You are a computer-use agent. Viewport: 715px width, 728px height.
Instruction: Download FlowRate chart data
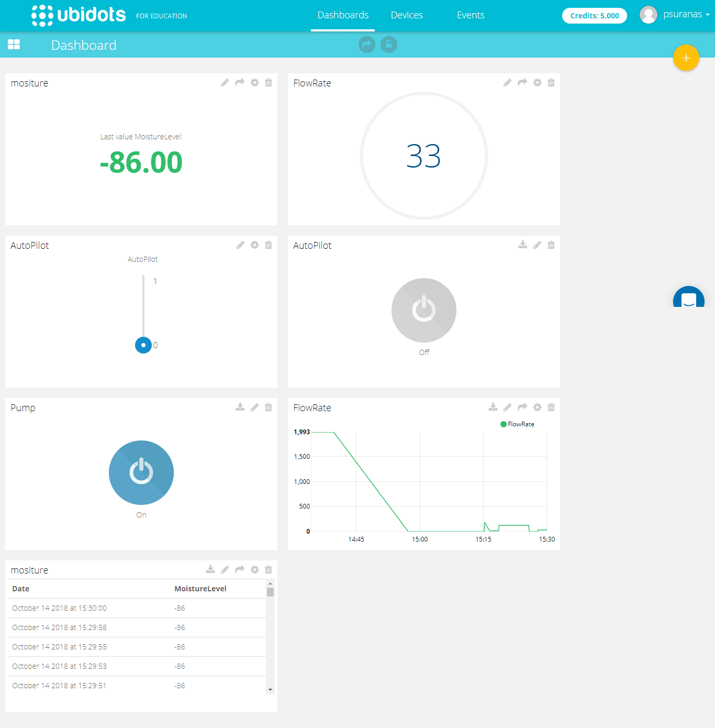click(x=493, y=407)
